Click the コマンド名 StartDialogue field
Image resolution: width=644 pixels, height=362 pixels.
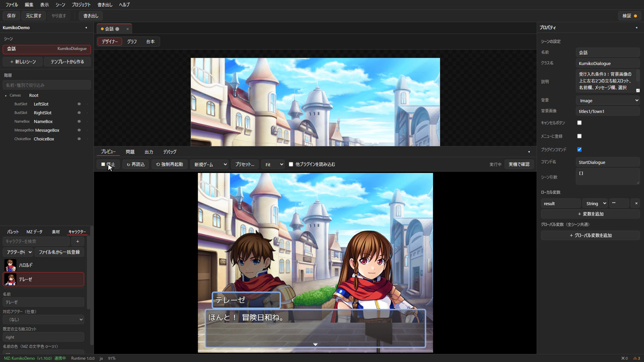(608, 162)
